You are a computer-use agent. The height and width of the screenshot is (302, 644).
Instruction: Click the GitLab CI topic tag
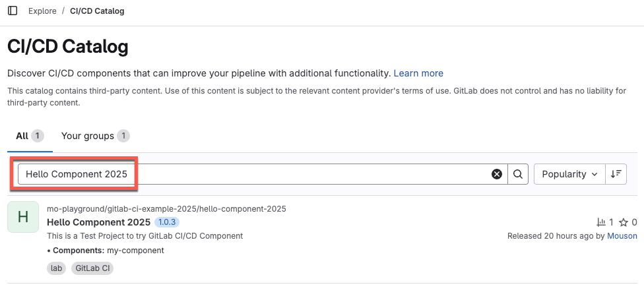(92, 268)
